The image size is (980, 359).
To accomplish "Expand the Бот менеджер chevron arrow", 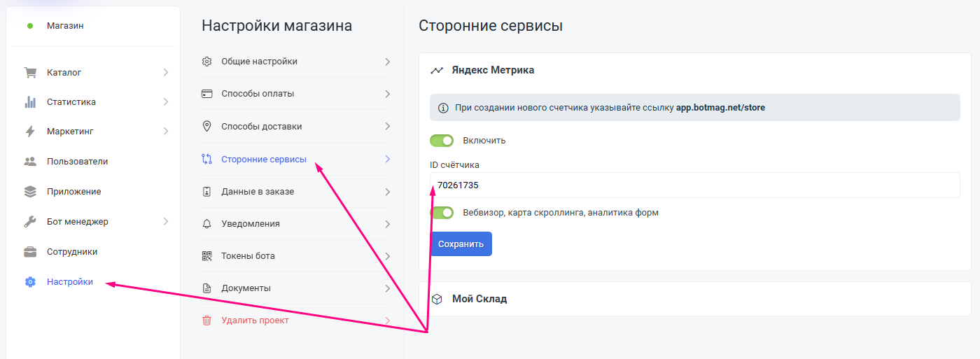I will [166, 222].
